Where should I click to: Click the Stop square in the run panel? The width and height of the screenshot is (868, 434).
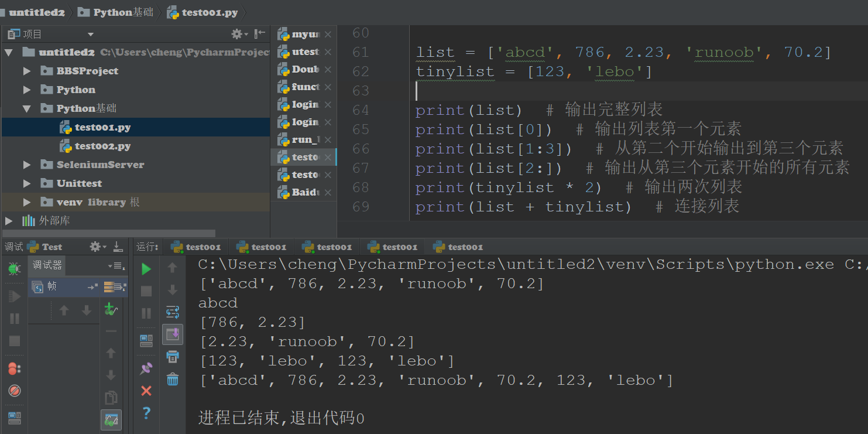click(146, 291)
